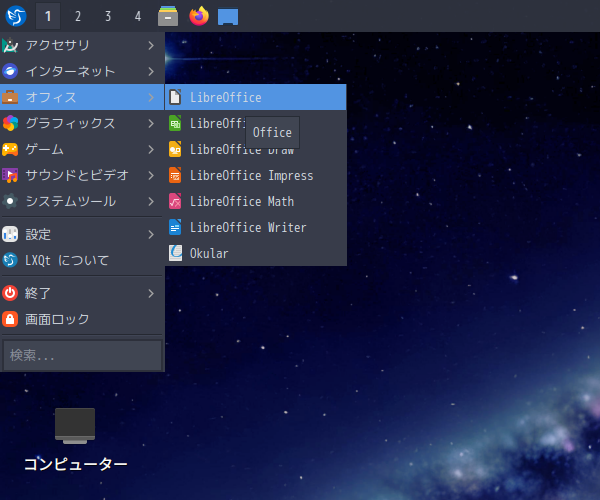Click the グラフィックス colorful icon
This screenshot has height=500, width=600.
coord(10,123)
